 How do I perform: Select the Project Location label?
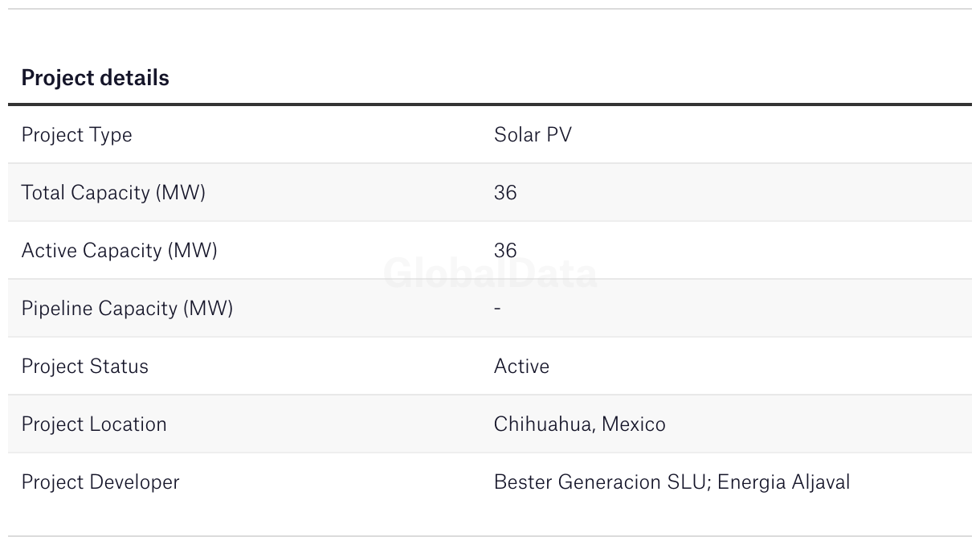coord(94,424)
